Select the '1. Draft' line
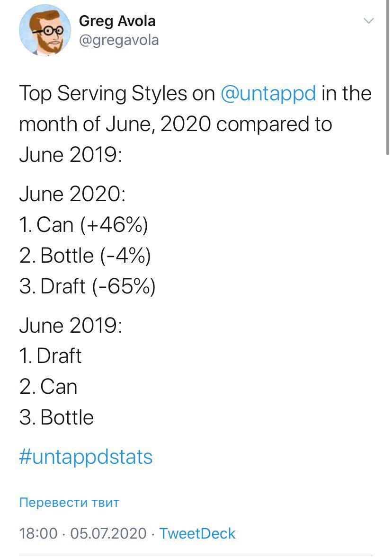This screenshot has width=392, height=558. [50, 356]
